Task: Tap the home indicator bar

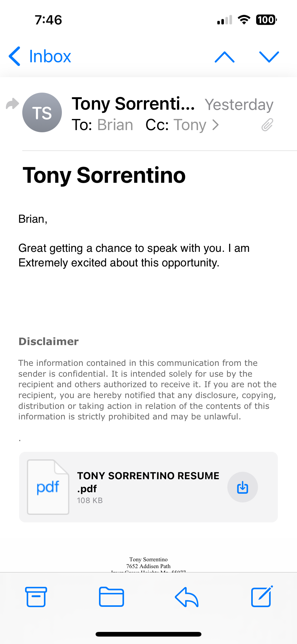Action: point(148,634)
